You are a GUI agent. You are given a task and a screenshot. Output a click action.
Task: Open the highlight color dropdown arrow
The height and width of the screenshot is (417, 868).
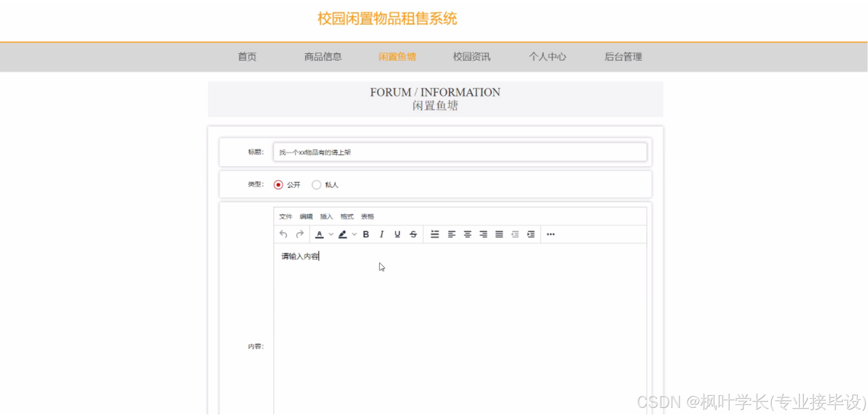tap(354, 234)
